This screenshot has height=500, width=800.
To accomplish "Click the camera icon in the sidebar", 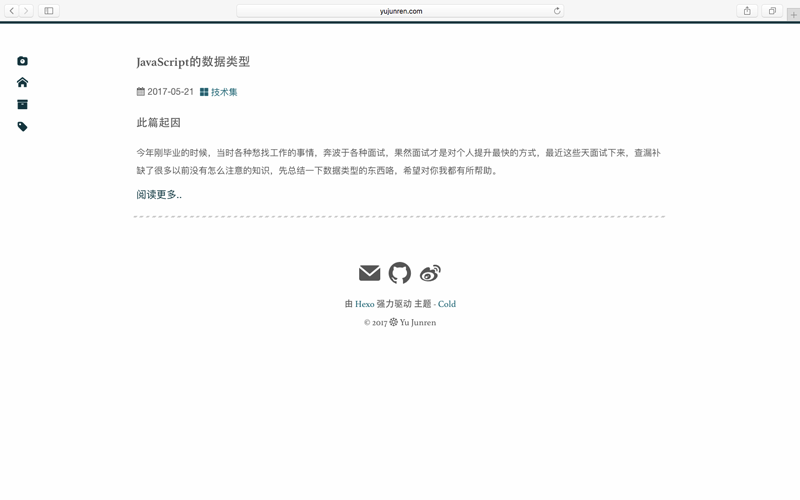I will pos(22,61).
